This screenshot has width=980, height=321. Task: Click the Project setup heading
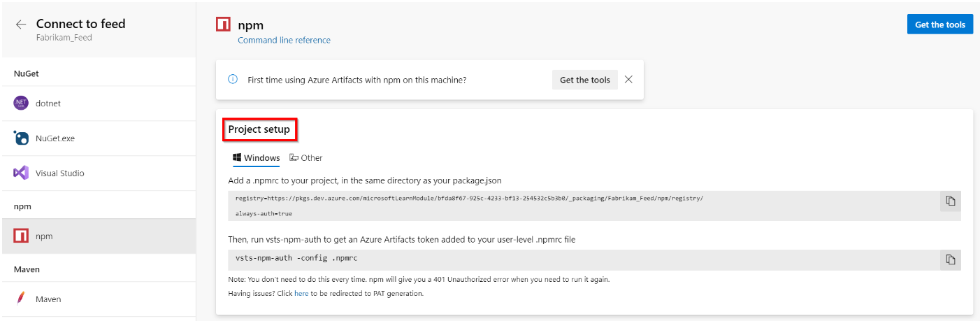259,129
